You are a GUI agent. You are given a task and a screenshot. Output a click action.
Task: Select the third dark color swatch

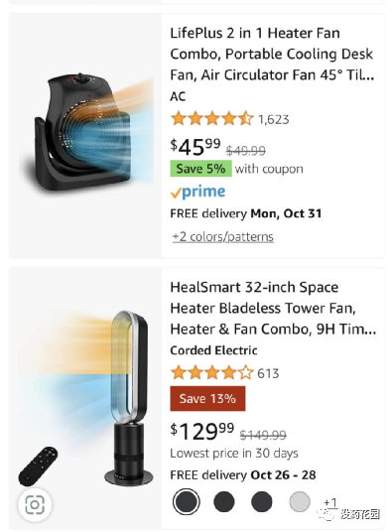click(261, 501)
